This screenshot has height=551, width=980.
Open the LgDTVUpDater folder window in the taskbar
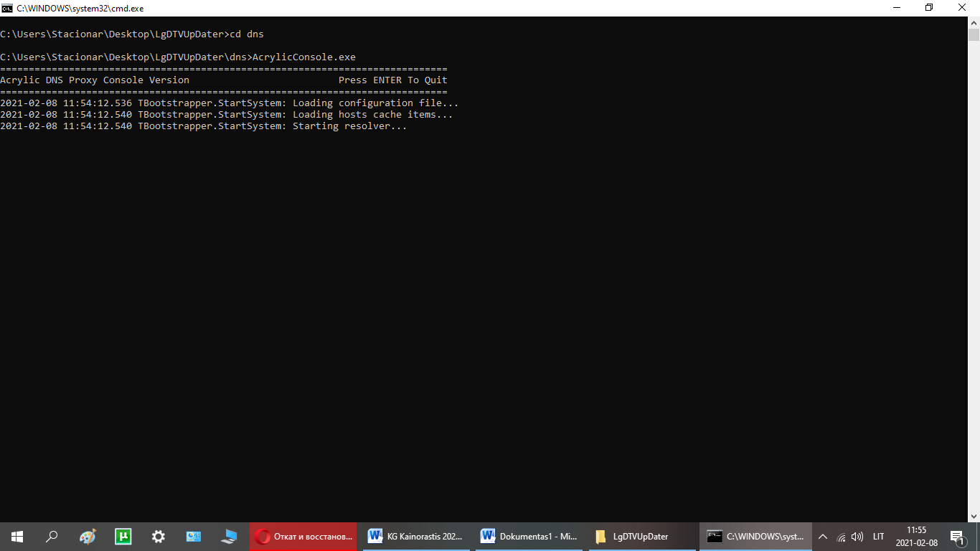point(641,536)
